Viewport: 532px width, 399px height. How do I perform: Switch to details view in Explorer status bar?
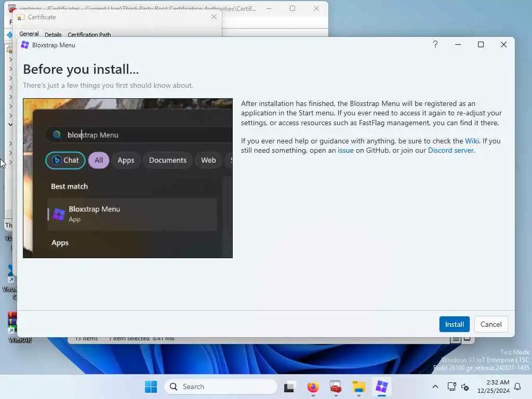pyautogui.click(x=456, y=339)
